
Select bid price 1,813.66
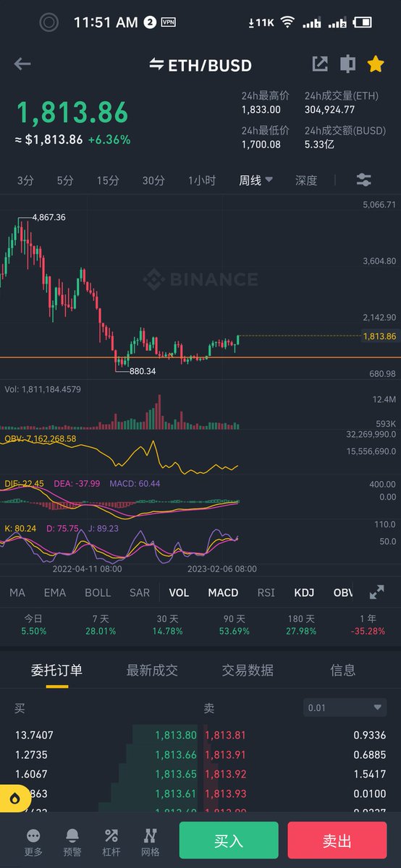tap(176, 754)
